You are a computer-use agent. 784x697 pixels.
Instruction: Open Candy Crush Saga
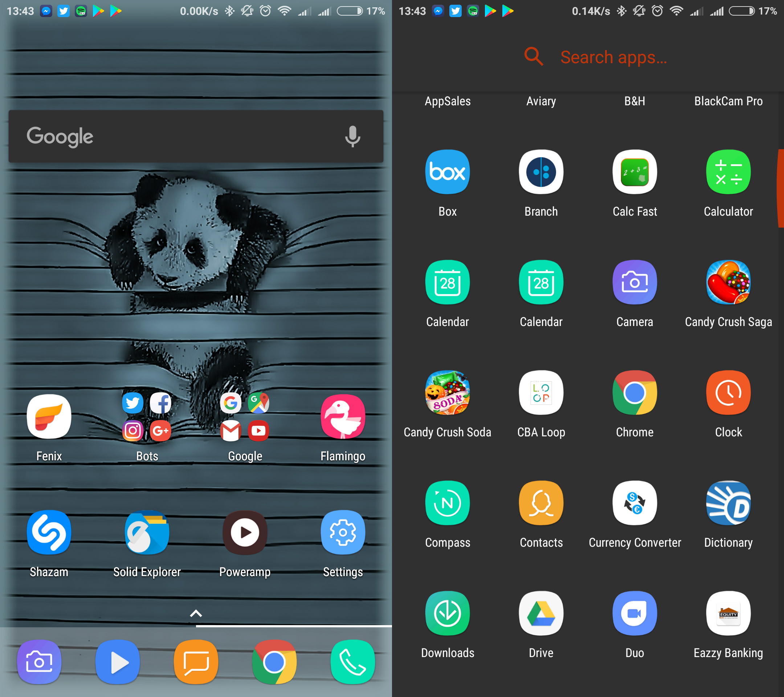pos(728,282)
